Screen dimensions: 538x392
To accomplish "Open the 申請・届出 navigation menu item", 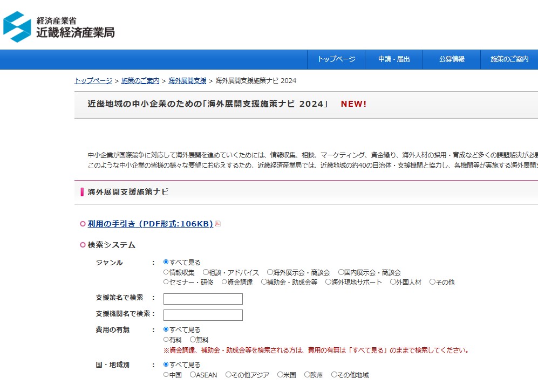I will tap(394, 59).
